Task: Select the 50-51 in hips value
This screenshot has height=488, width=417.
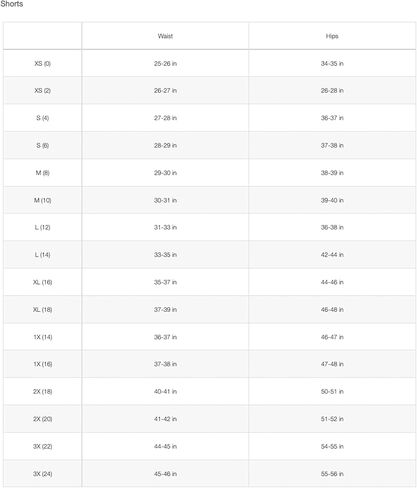Action: coord(332,391)
